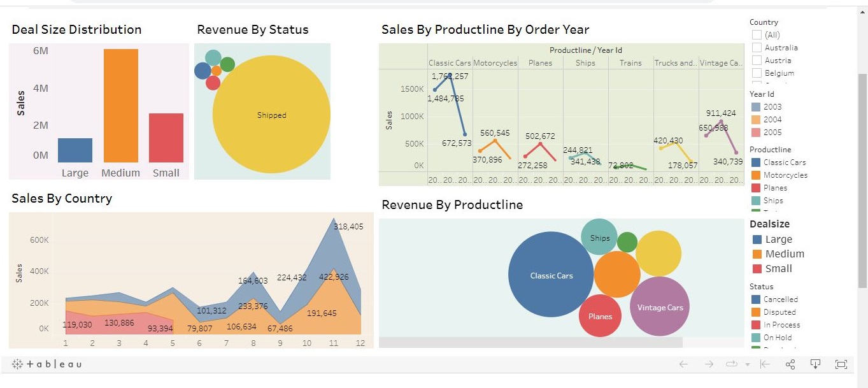Highlight the Large Dealsize legend swatch
Screen dimensions: 868x388
(757, 240)
